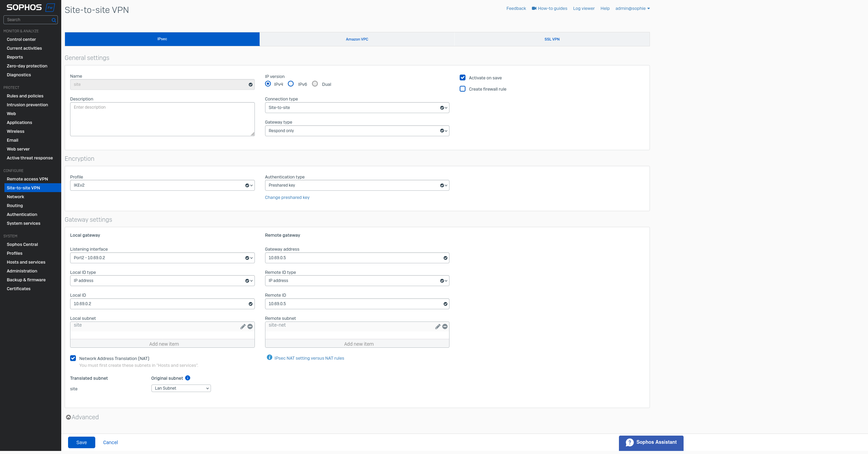Click pencil edit icon for Local subnet site
868x454 pixels.
(243, 327)
